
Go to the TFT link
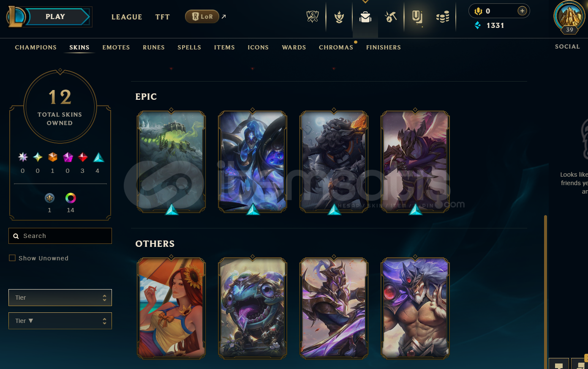click(x=162, y=17)
